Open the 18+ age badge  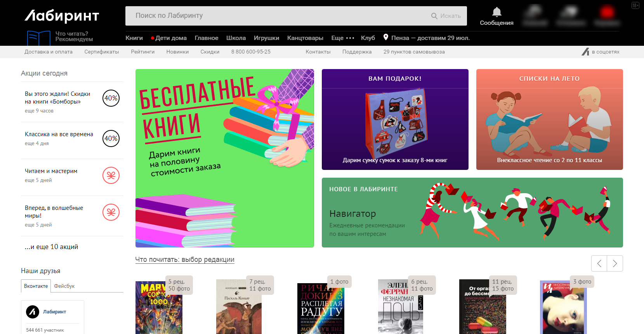[635, 5]
